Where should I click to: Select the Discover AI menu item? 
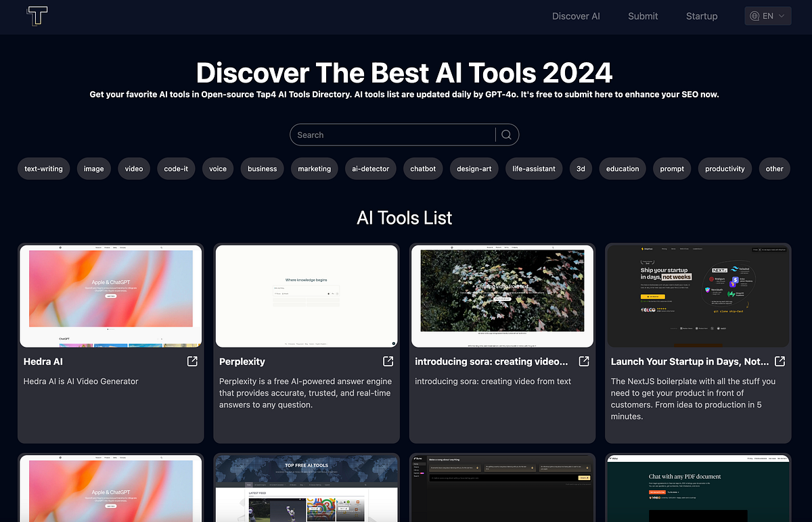pos(576,16)
